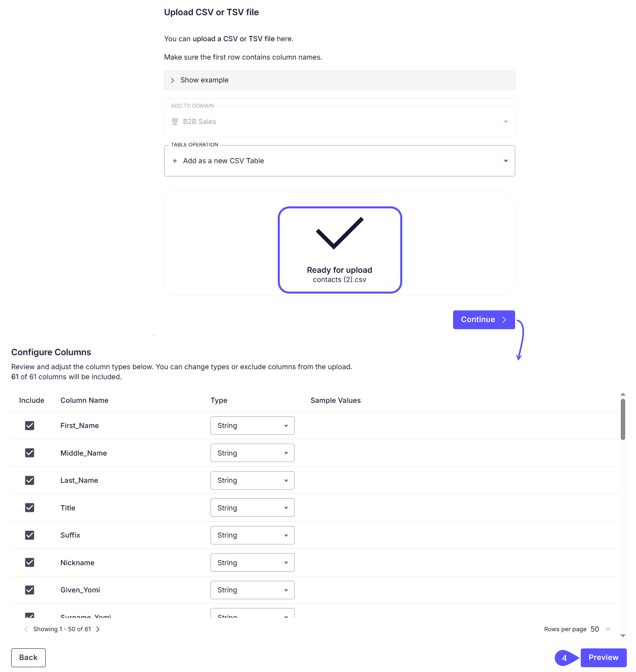636x672 pixels.
Task: Uncheck Include for Middle_Name column
Action: click(30, 453)
